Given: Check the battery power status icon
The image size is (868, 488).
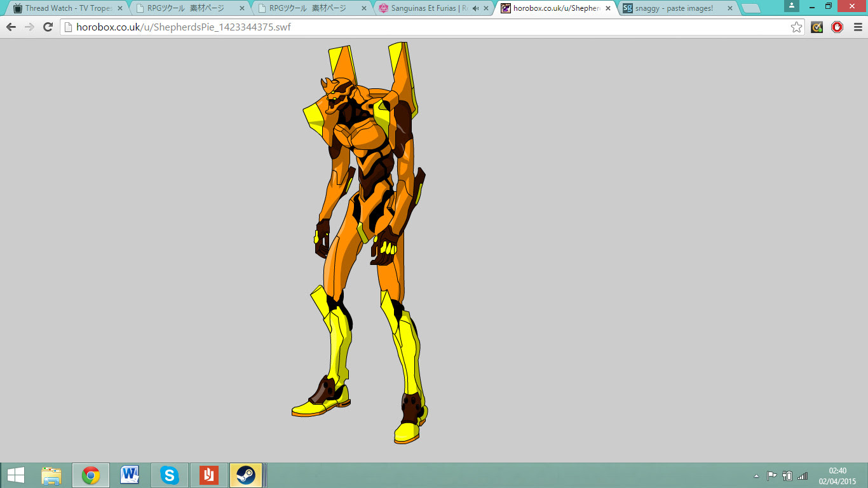Looking at the screenshot, I should (x=787, y=475).
